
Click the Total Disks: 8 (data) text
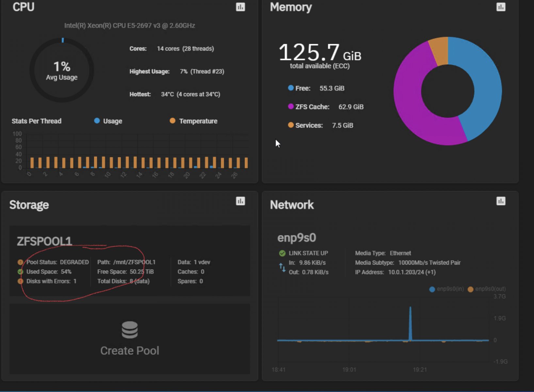pyautogui.click(x=123, y=281)
